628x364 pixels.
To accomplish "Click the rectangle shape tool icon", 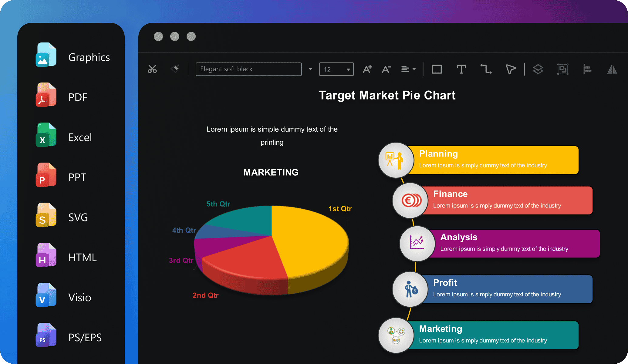I will click(436, 69).
